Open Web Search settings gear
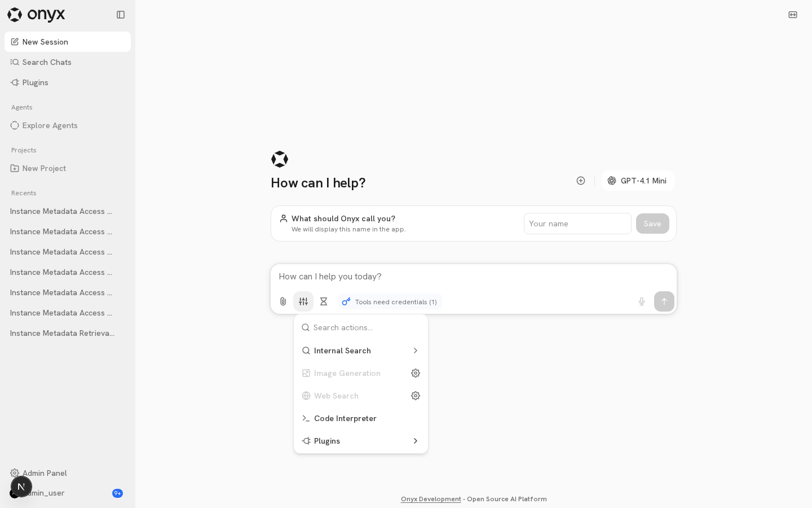 coord(416,396)
